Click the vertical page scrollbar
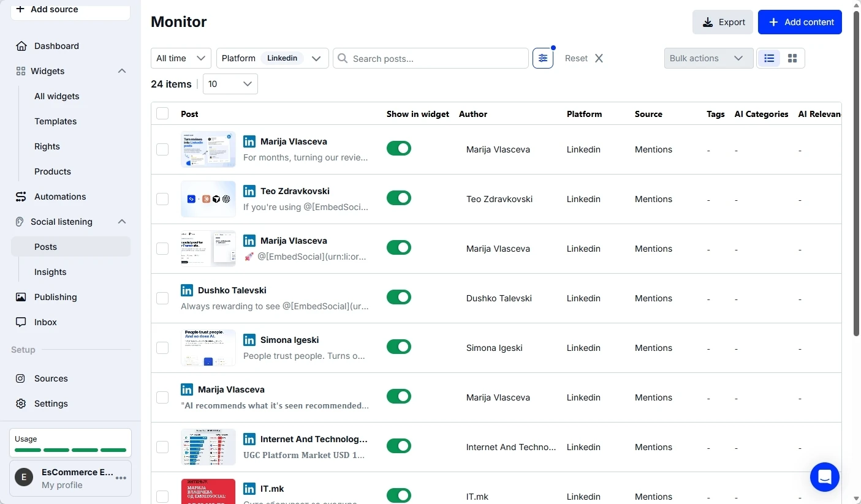 (x=856, y=173)
